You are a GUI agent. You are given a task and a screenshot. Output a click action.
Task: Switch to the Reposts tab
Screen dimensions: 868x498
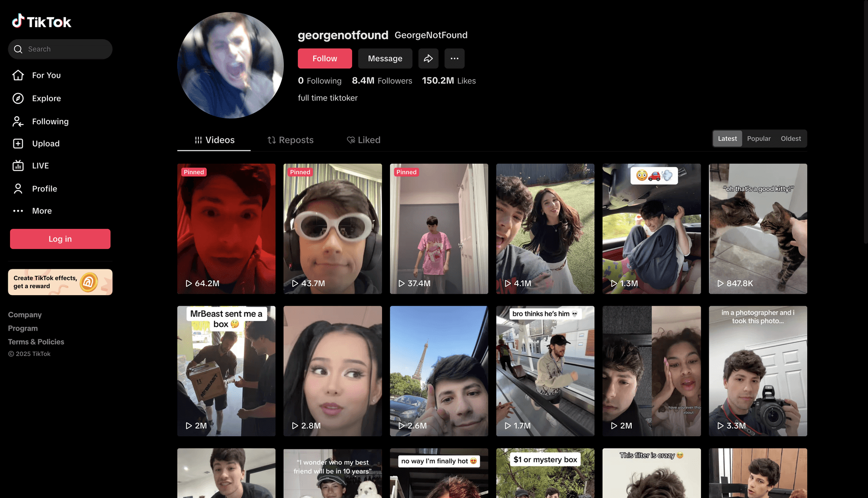(x=290, y=140)
